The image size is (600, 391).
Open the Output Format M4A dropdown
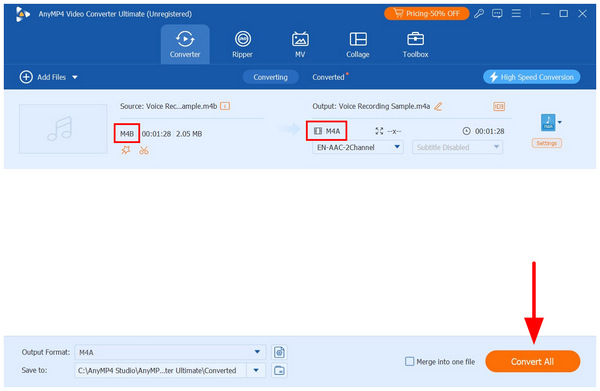pyautogui.click(x=170, y=352)
